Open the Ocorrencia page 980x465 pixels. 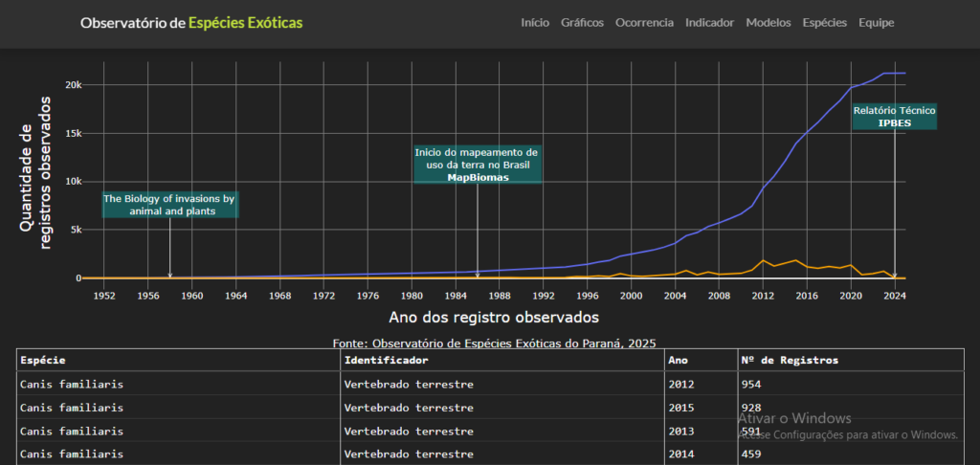(x=644, y=23)
